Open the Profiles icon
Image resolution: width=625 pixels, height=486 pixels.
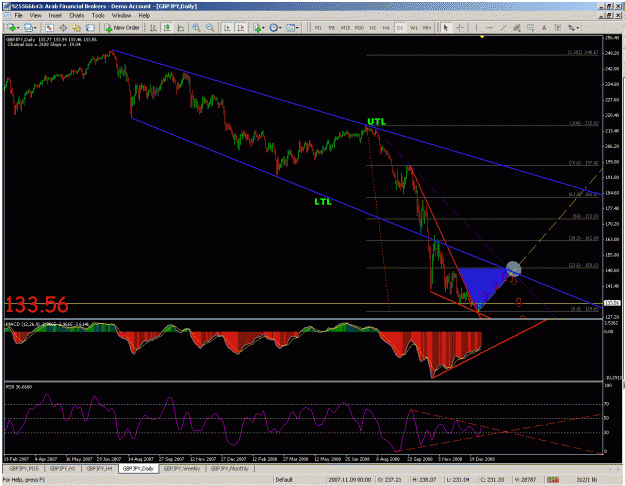click(28, 28)
